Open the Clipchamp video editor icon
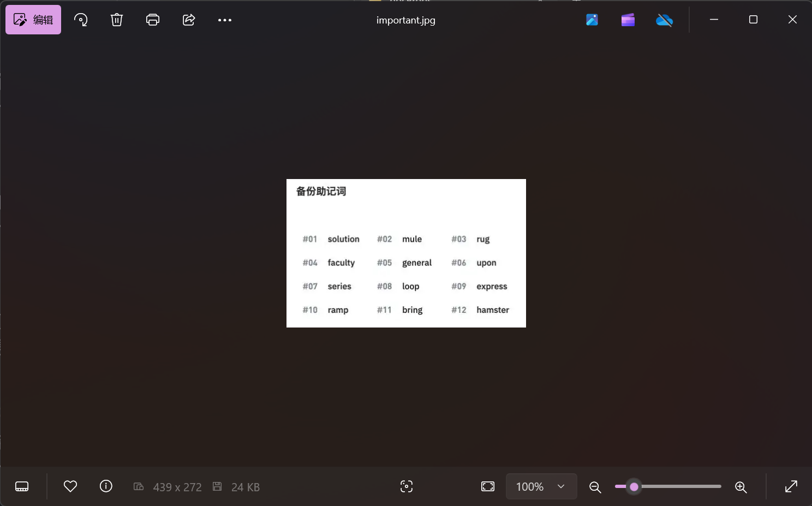The height and width of the screenshot is (506, 812). tap(628, 20)
